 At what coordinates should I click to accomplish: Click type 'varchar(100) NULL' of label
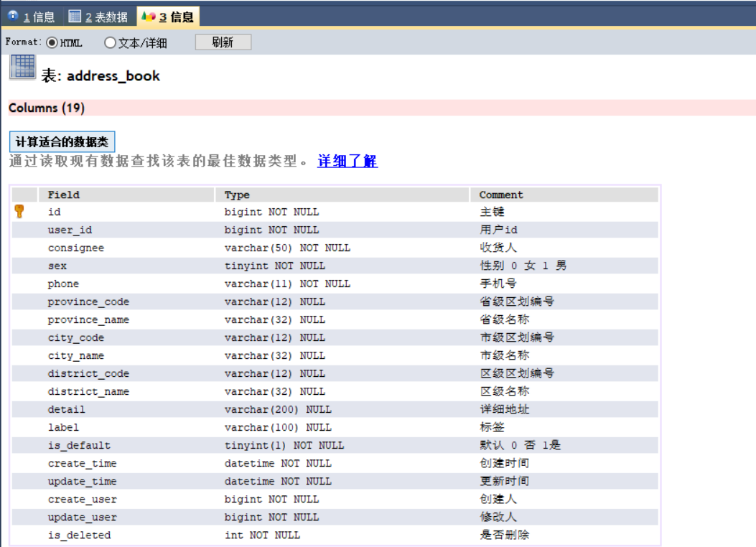click(x=278, y=428)
